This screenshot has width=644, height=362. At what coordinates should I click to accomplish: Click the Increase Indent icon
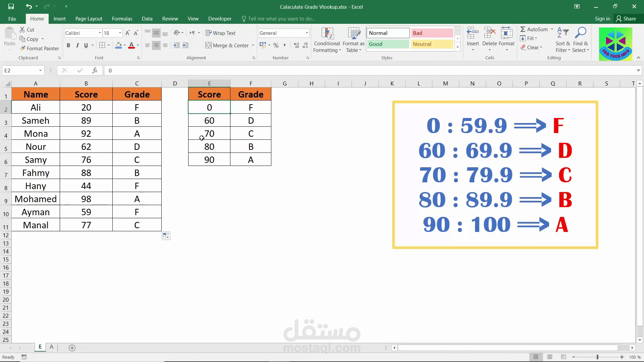(185, 45)
